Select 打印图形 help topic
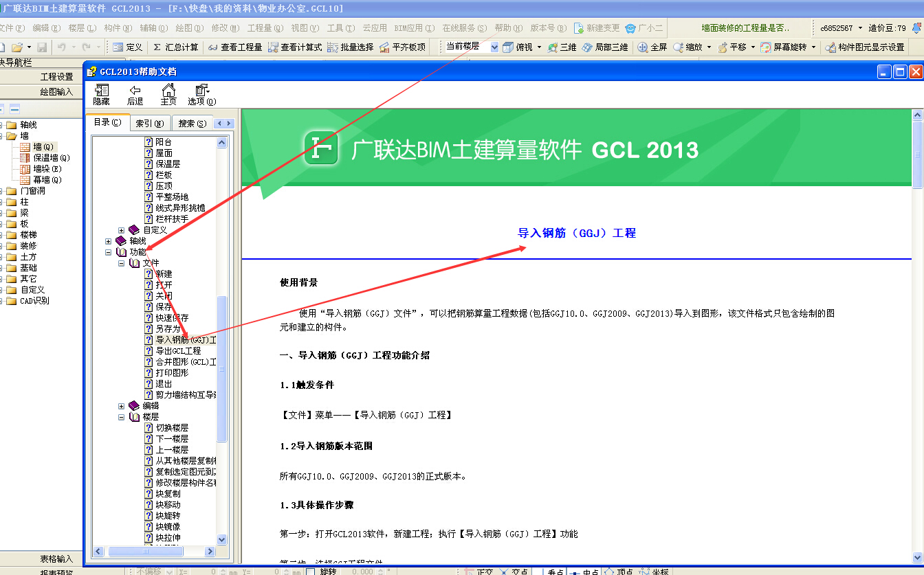924x575 pixels. [x=171, y=373]
